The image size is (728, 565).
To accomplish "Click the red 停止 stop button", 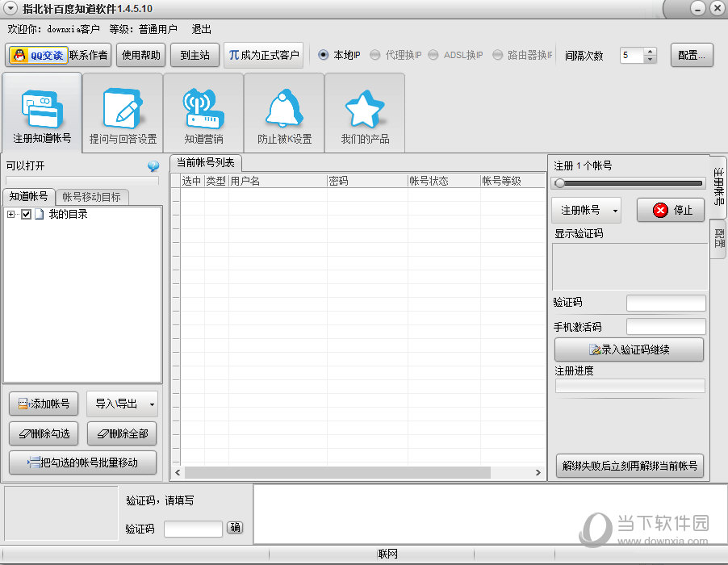I will pos(671,211).
